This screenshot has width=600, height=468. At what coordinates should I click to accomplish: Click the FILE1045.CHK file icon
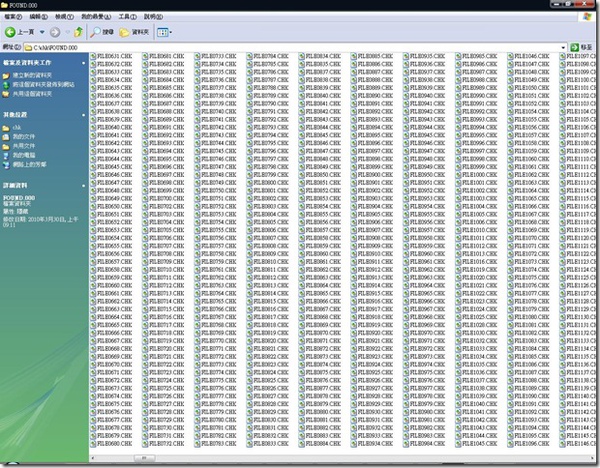coord(458,444)
